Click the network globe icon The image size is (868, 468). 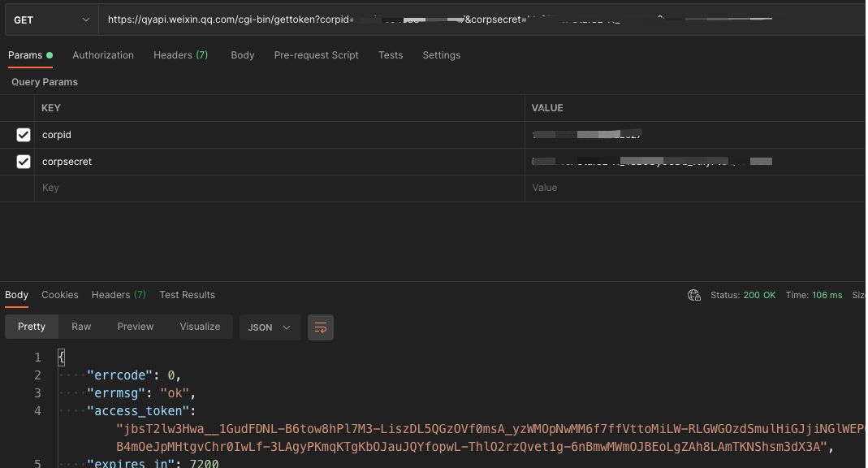(694, 295)
